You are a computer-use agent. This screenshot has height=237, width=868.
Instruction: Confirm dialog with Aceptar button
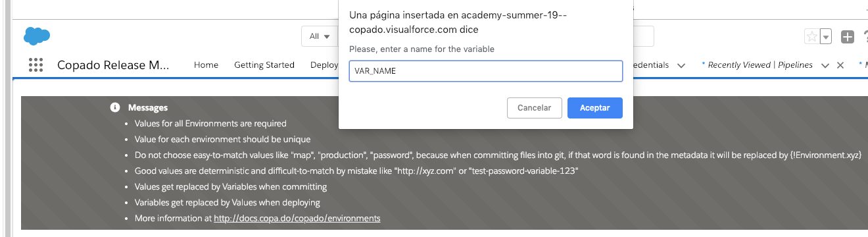tap(595, 108)
